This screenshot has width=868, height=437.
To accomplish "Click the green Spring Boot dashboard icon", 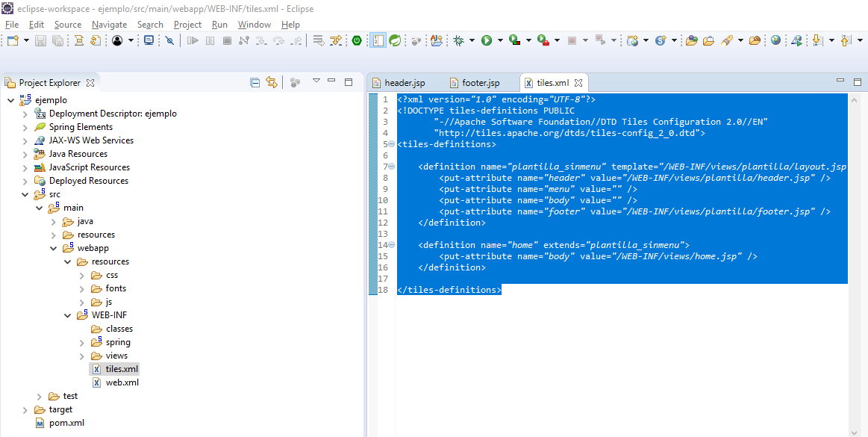I will [357, 40].
